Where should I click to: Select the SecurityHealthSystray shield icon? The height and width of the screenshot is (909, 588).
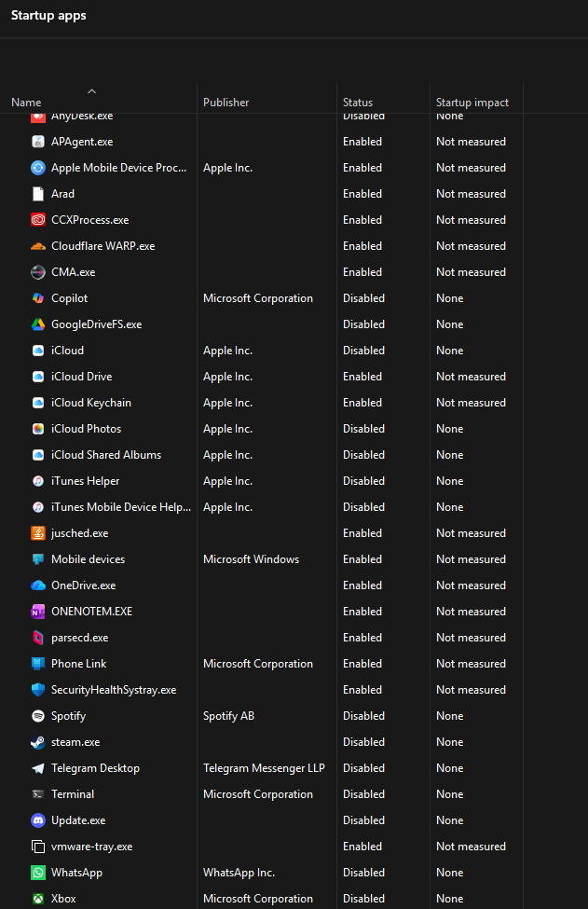[x=38, y=689]
